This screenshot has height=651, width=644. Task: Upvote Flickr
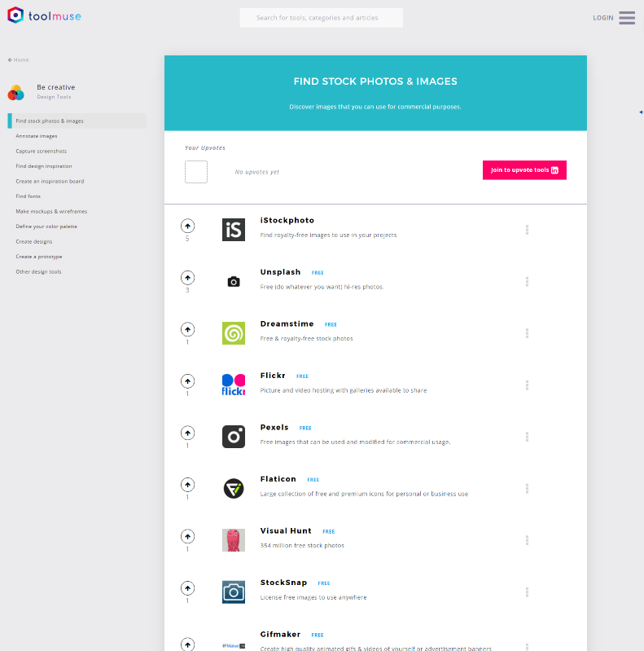187,381
